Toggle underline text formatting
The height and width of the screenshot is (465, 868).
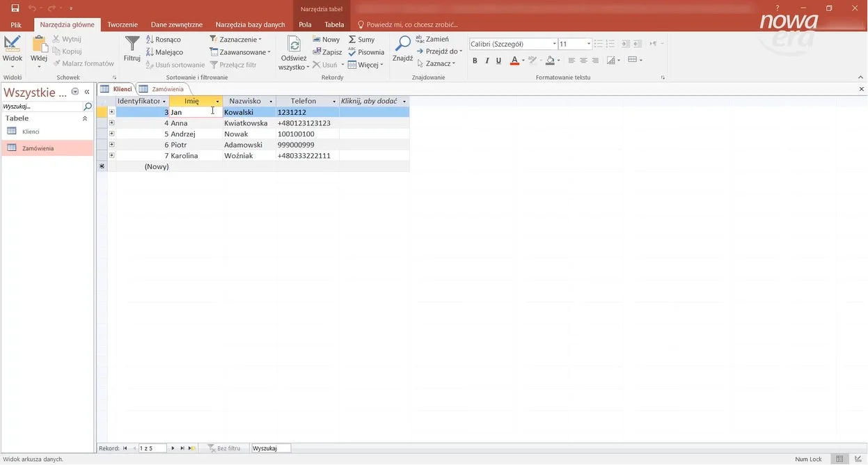point(499,61)
